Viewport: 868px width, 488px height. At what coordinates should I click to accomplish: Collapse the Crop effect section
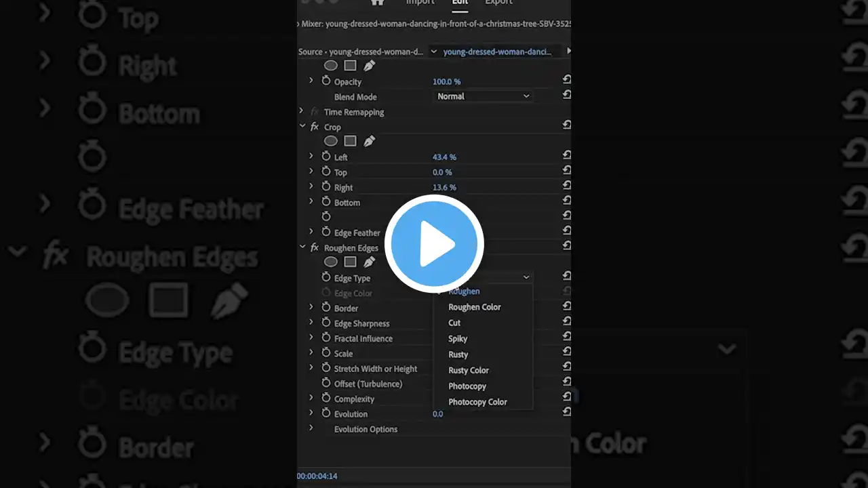coord(302,126)
